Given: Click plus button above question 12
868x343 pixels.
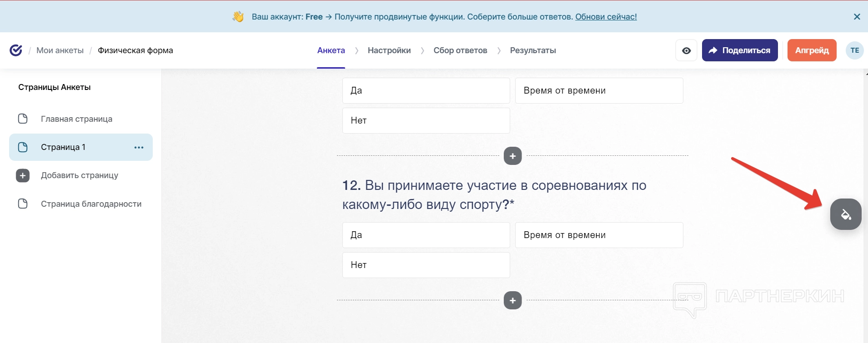Looking at the screenshot, I should (x=512, y=156).
